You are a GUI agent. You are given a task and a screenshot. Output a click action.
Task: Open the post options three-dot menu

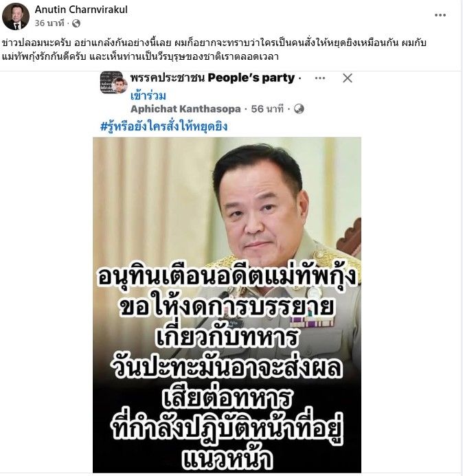(440, 15)
